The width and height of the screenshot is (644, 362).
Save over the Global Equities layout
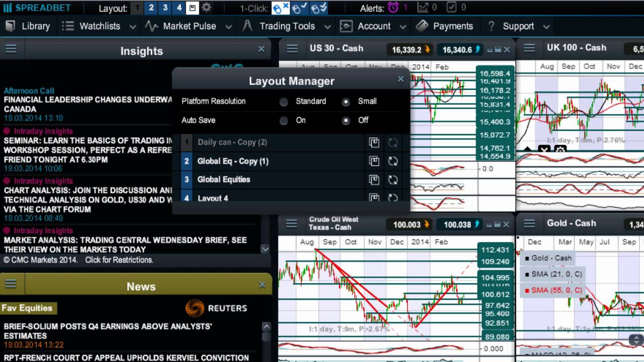[x=374, y=180]
